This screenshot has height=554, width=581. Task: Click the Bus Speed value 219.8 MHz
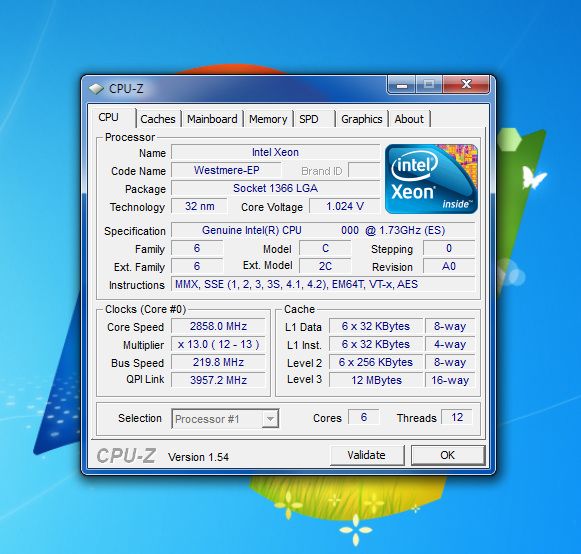tap(218, 362)
